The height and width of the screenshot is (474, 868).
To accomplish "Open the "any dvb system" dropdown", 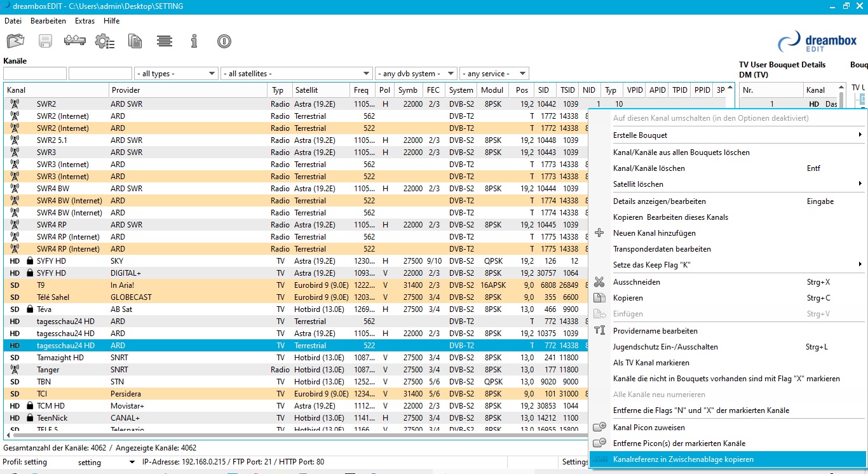I will tap(416, 74).
